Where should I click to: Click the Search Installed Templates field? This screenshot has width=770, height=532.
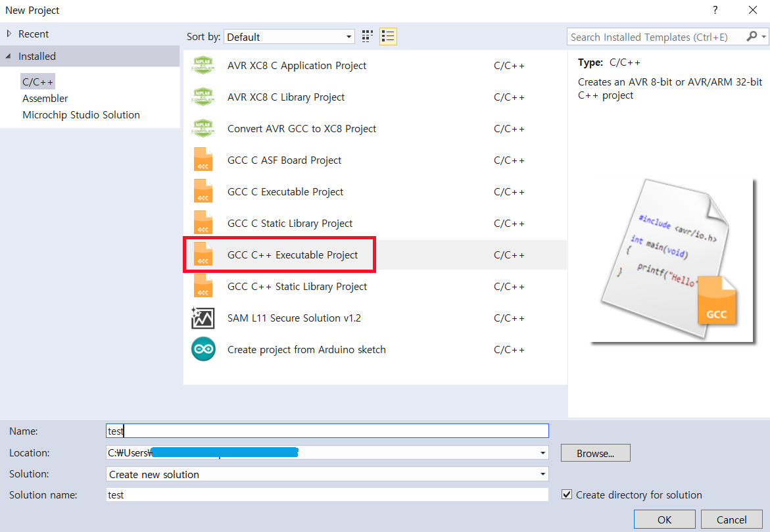[x=656, y=37]
